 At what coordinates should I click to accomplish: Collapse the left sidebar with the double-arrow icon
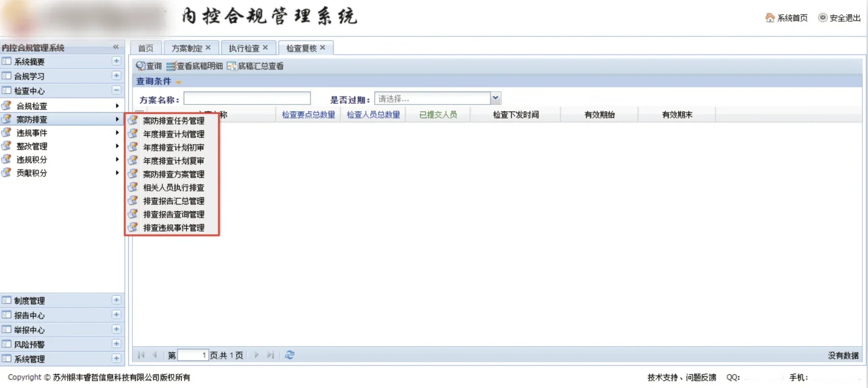[x=116, y=47]
